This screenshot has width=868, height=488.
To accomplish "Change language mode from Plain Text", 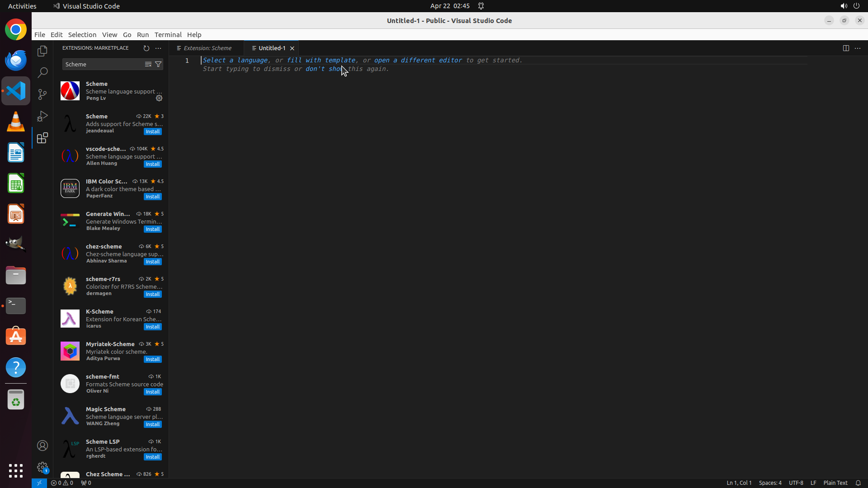I will [835, 483].
